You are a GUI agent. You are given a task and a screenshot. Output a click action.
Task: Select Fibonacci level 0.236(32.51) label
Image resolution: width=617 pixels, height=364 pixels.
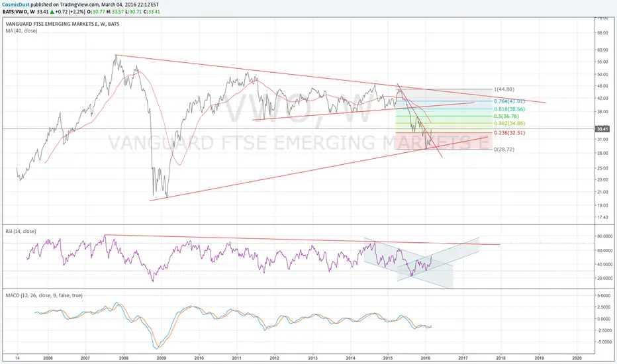point(509,132)
